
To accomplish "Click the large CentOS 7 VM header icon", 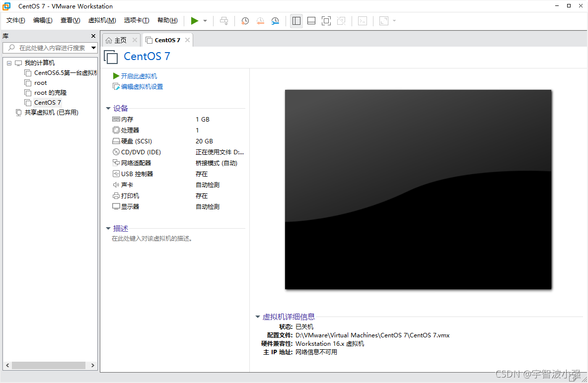I will pyautogui.click(x=111, y=57).
